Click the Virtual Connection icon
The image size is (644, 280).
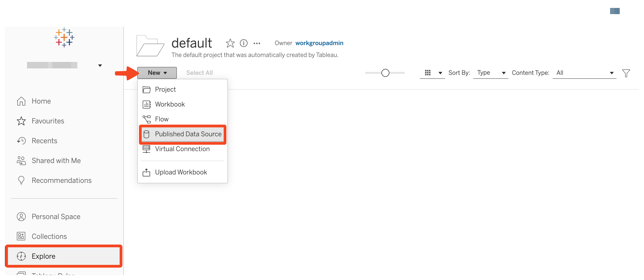coord(146,149)
